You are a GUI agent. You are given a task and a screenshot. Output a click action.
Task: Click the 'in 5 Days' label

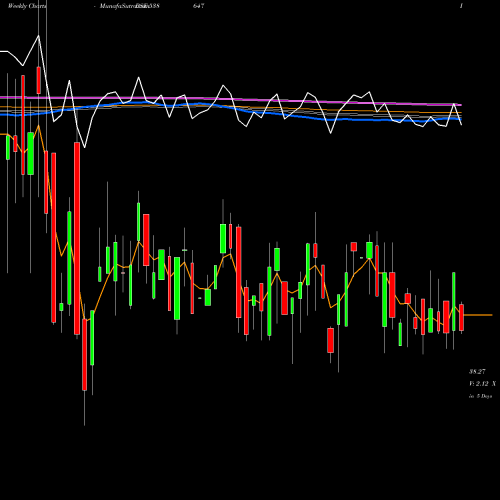click(480, 396)
